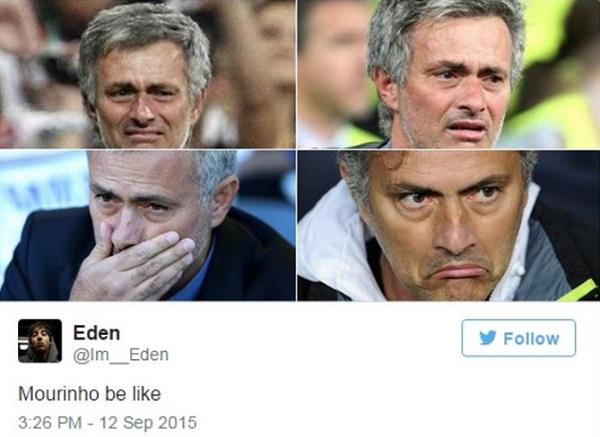Click the Twitter bird icon on Follow

click(488, 338)
